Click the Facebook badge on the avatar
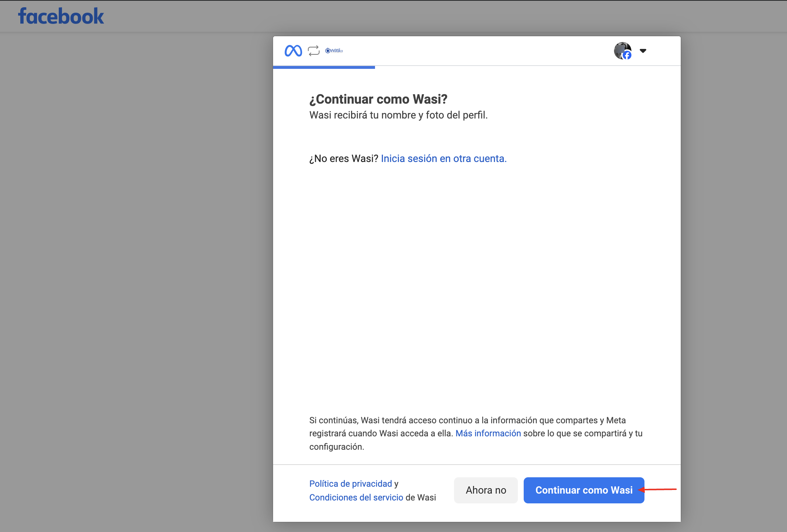The image size is (787, 532). (x=627, y=55)
